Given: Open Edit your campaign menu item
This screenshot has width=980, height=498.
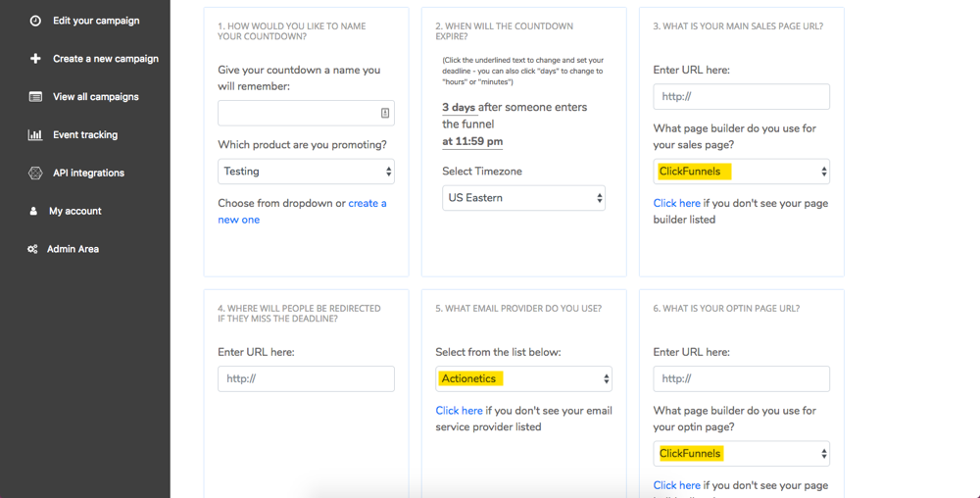Looking at the screenshot, I should [x=96, y=21].
